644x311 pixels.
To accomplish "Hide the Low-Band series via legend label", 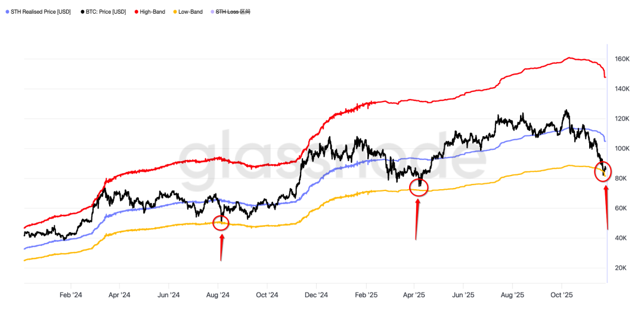I will (x=190, y=11).
